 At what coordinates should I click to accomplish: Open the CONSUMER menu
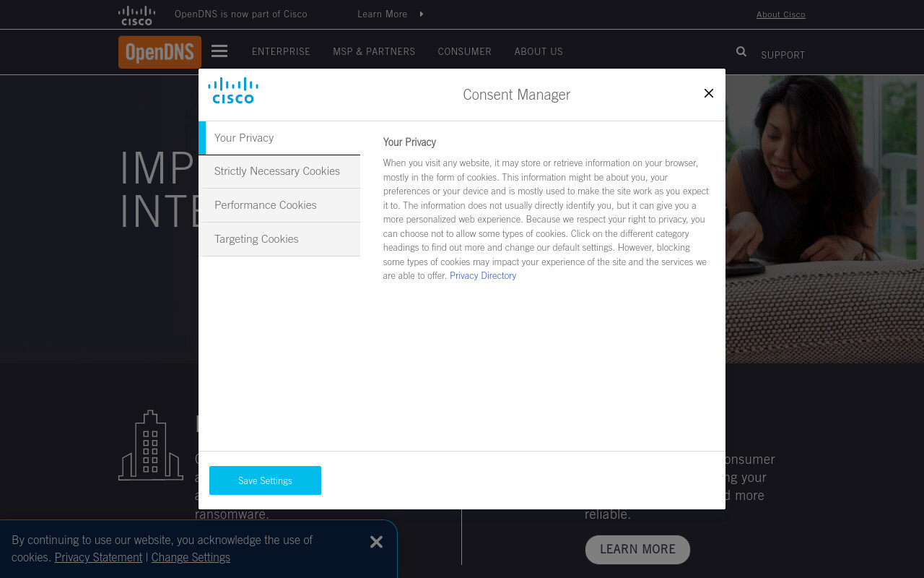pos(464,51)
